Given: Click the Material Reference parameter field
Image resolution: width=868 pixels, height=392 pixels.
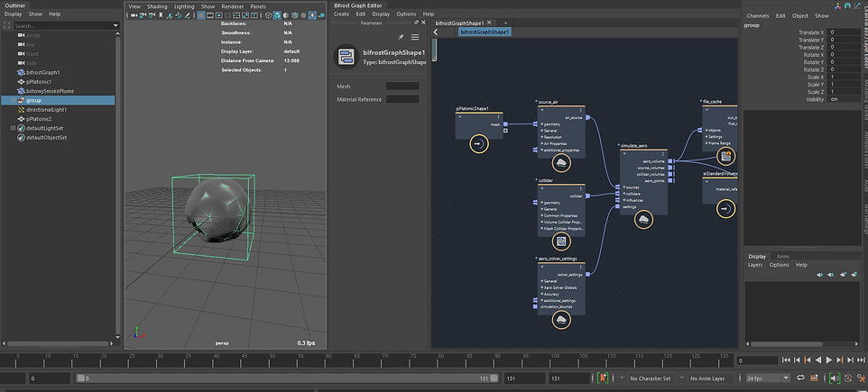Looking at the screenshot, I should click(402, 99).
